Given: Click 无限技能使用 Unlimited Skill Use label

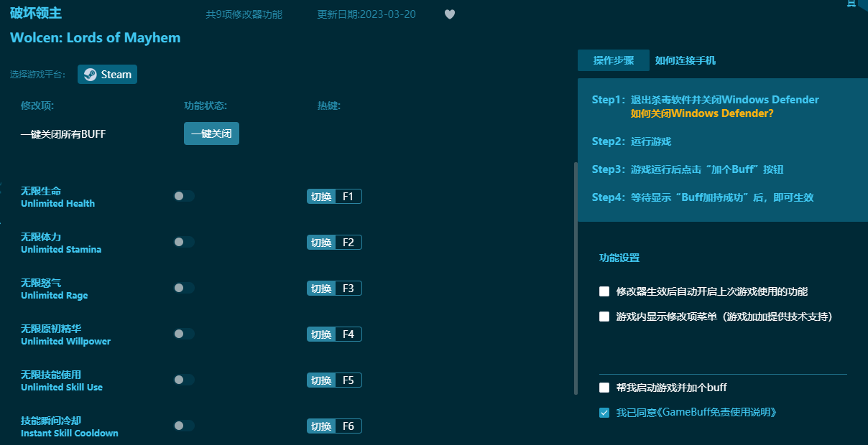Looking at the screenshot, I should point(62,380).
